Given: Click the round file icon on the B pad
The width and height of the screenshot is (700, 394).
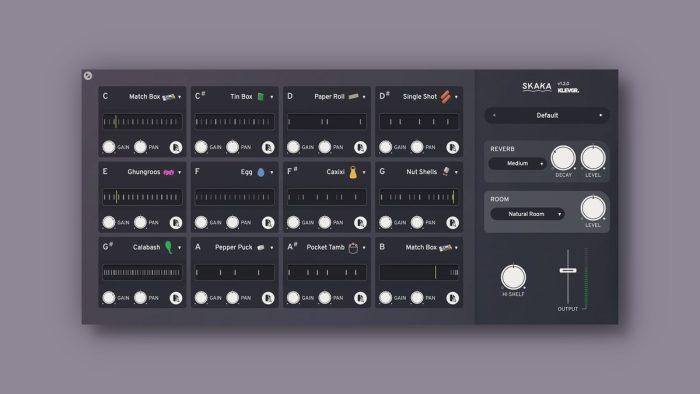Looking at the screenshot, I should [x=452, y=298].
